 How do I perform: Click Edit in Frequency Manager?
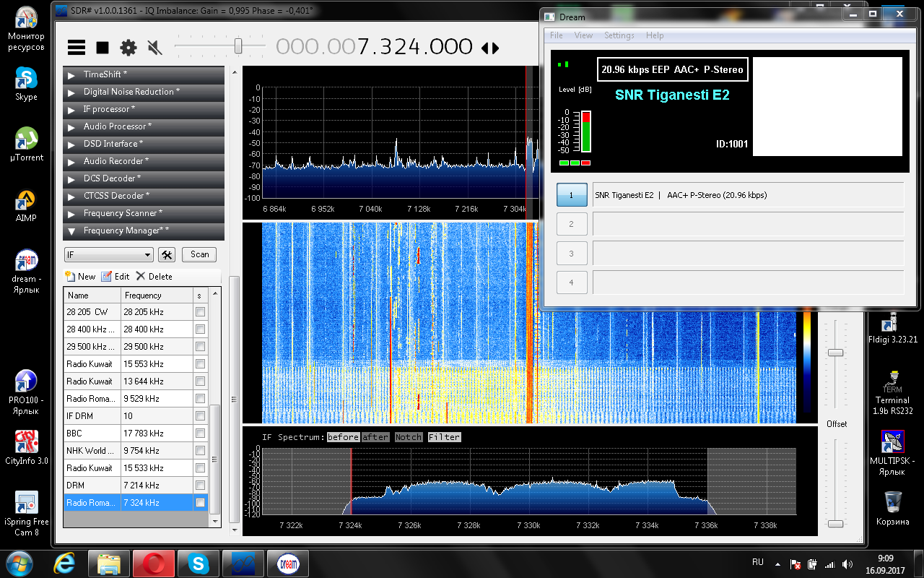pos(115,276)
